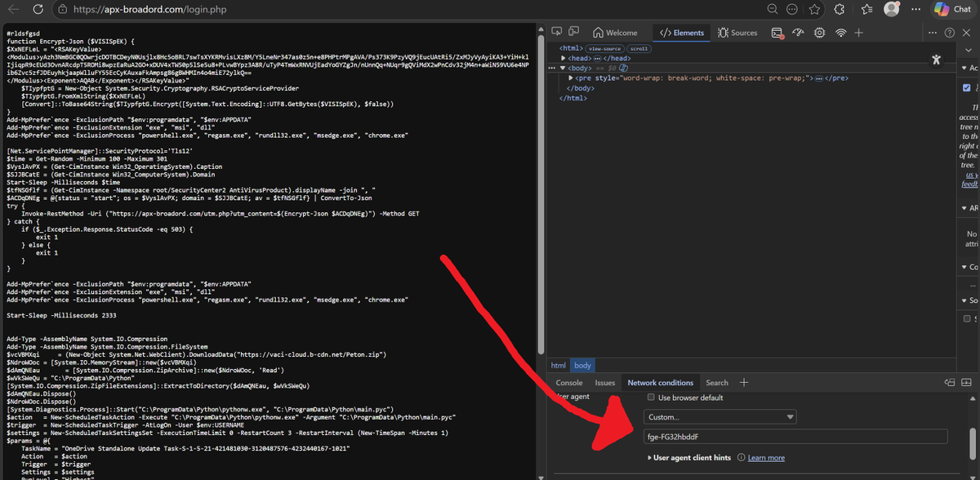Click the accessibility tree figure icon
Viewport: 980px width, 480px height.
(937, 60)
